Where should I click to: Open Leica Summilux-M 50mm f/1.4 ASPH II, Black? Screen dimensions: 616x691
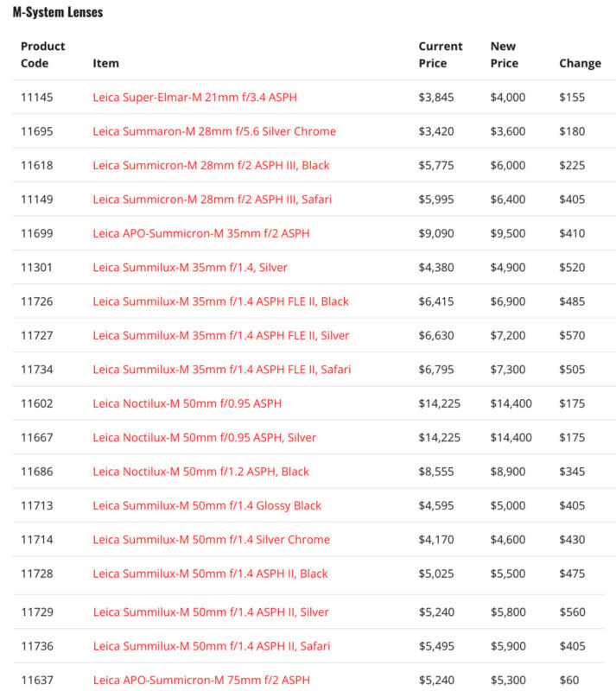210,574
